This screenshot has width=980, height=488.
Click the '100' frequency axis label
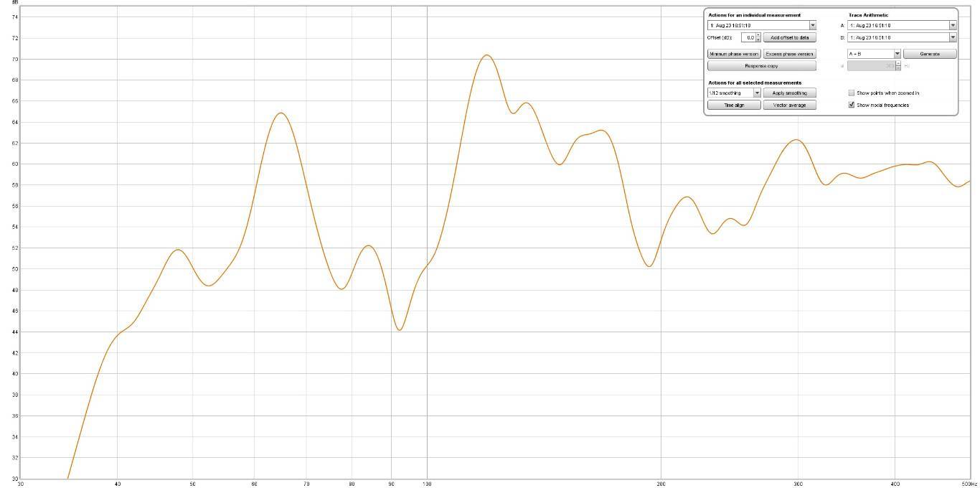tap(427, 484)
